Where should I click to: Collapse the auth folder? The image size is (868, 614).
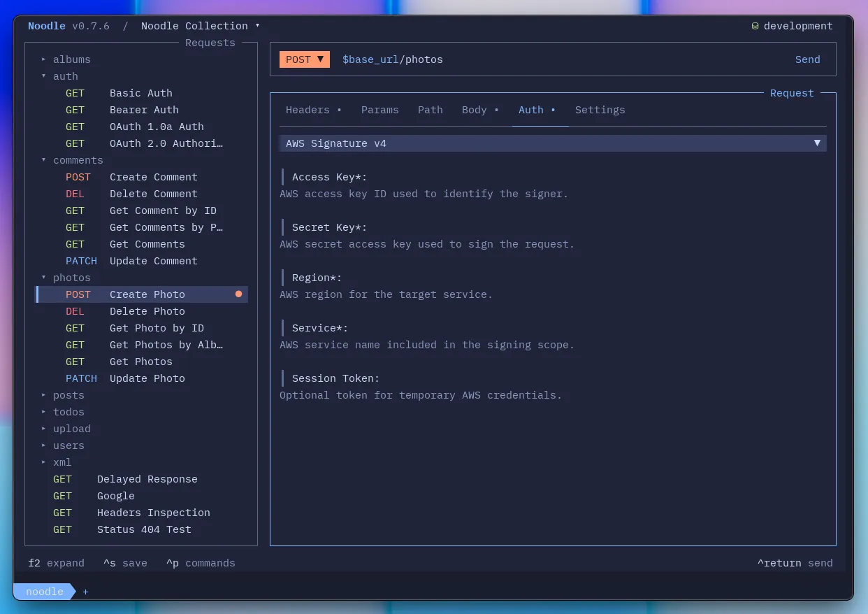coord(59,76)
